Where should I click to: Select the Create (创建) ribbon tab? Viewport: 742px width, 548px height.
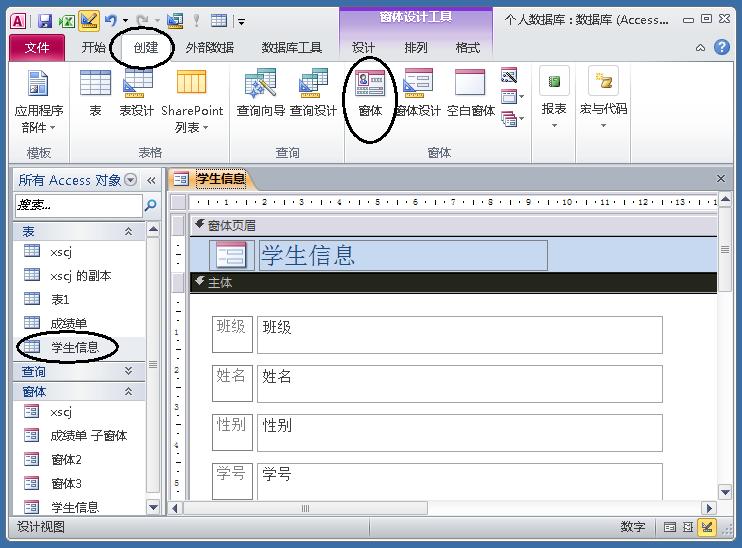tap(146, 48)
